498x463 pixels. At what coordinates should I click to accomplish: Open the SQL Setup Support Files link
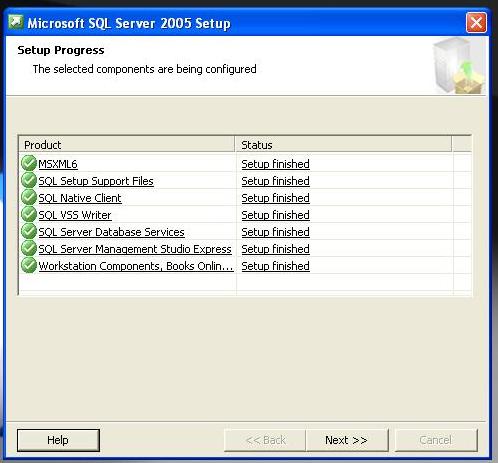click(96, 181)
